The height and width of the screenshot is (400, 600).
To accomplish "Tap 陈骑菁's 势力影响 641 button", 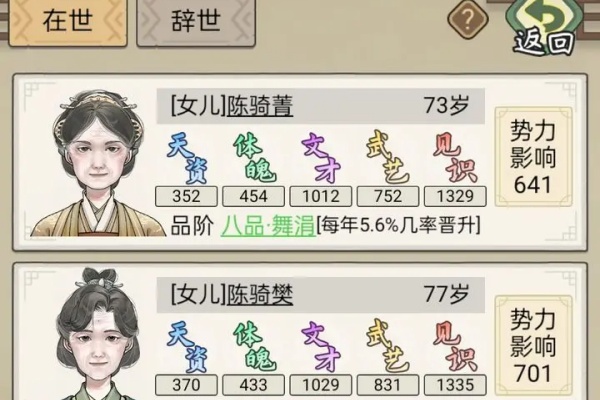I will point(533,157).
